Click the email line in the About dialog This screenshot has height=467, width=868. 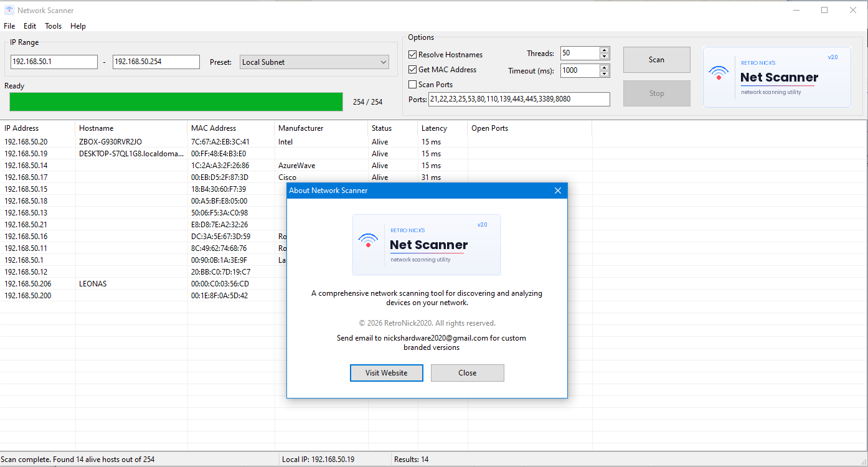point(432,342)
